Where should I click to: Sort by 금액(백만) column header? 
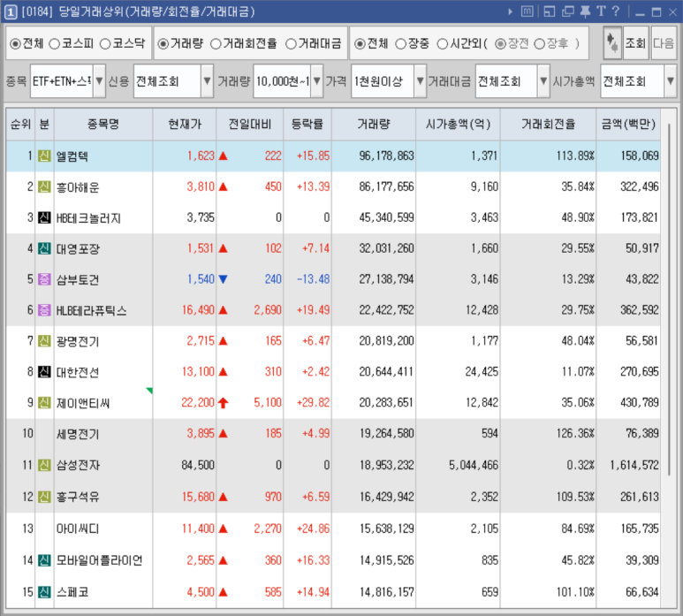coord(628,124)
